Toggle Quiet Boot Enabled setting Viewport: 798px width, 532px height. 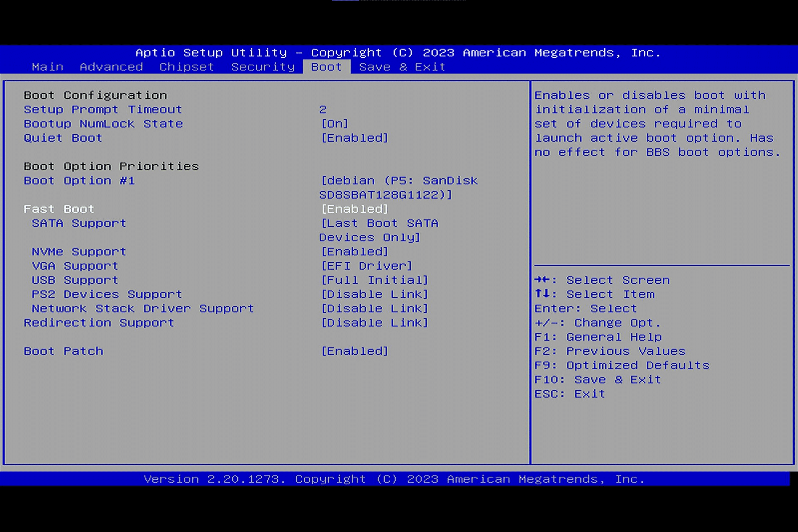coord(355,138)
